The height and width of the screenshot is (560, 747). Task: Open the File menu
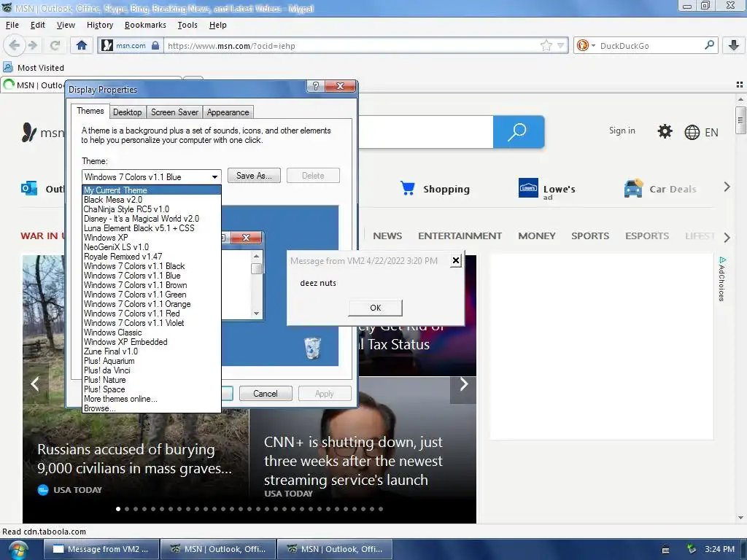12,25
